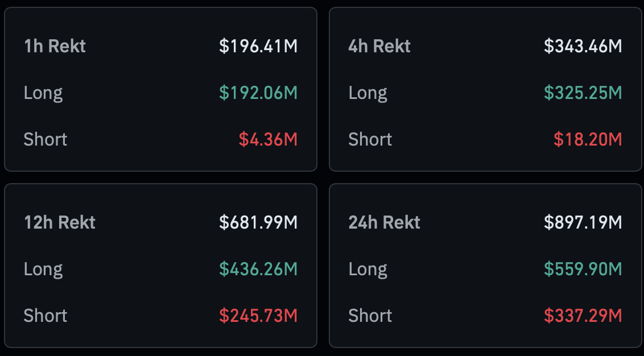The image size is (644, 356).
Task: Click the 1h total $196.41M value
Action: (x=258, y=46)
